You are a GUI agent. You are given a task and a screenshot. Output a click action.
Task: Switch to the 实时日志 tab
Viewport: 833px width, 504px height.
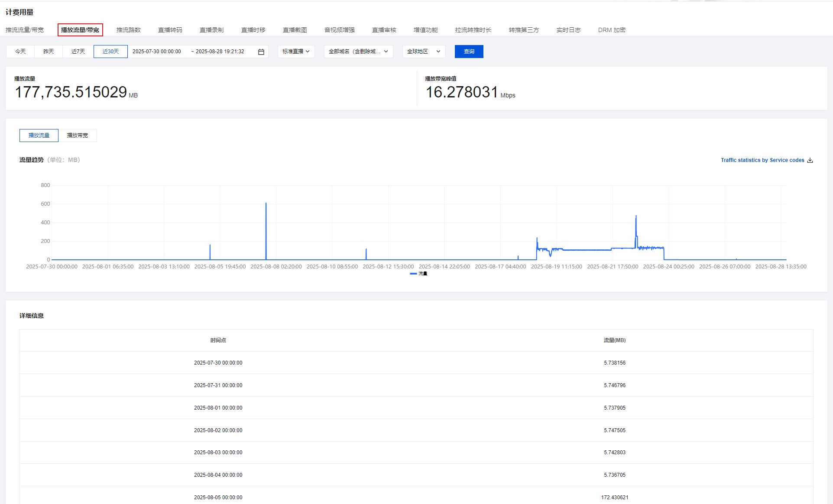pos(569,30)
